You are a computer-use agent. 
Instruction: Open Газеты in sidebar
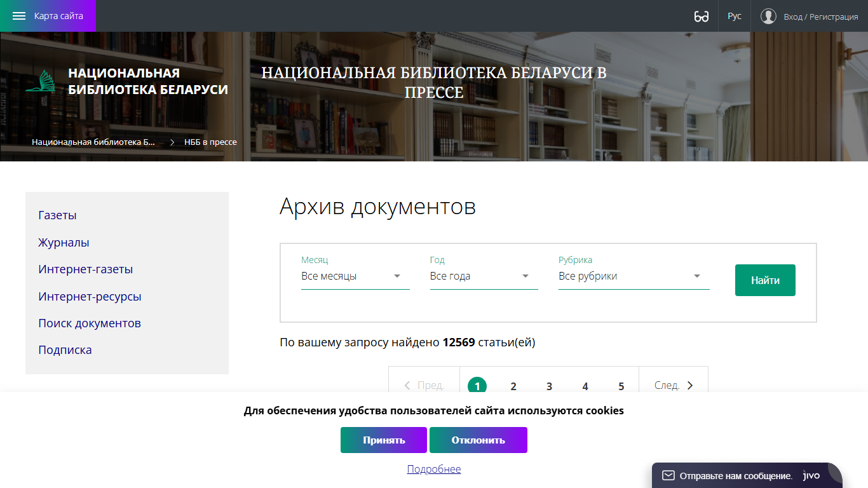(57, 215)
